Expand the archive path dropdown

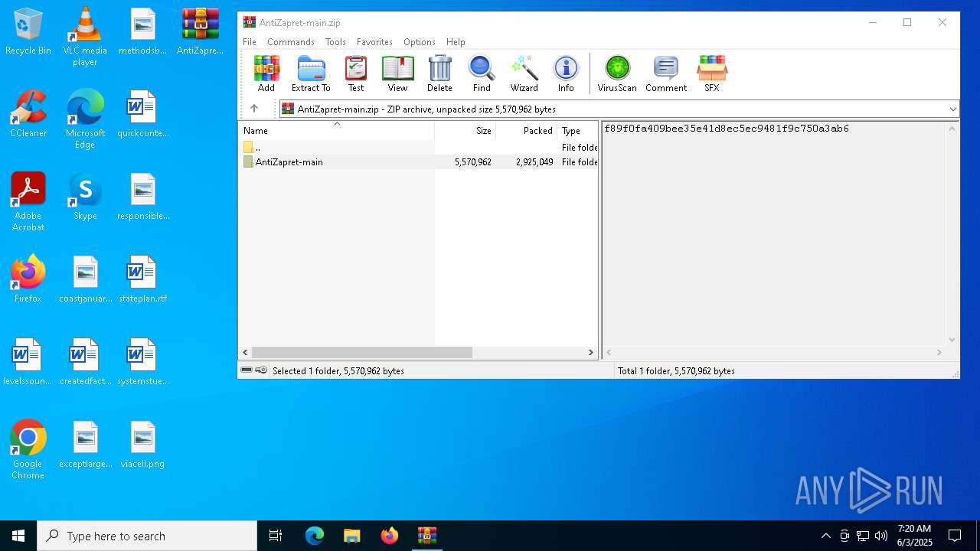[952, 109]
